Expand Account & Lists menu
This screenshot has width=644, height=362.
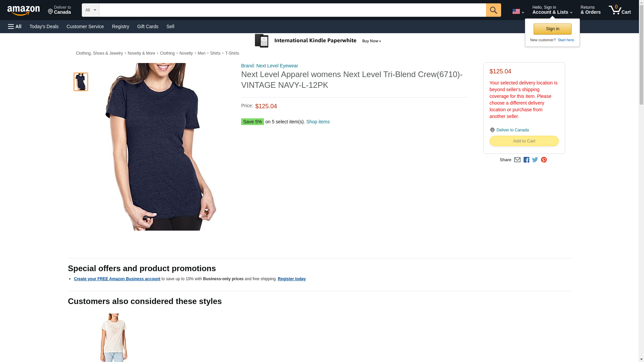tap(552, 10)
